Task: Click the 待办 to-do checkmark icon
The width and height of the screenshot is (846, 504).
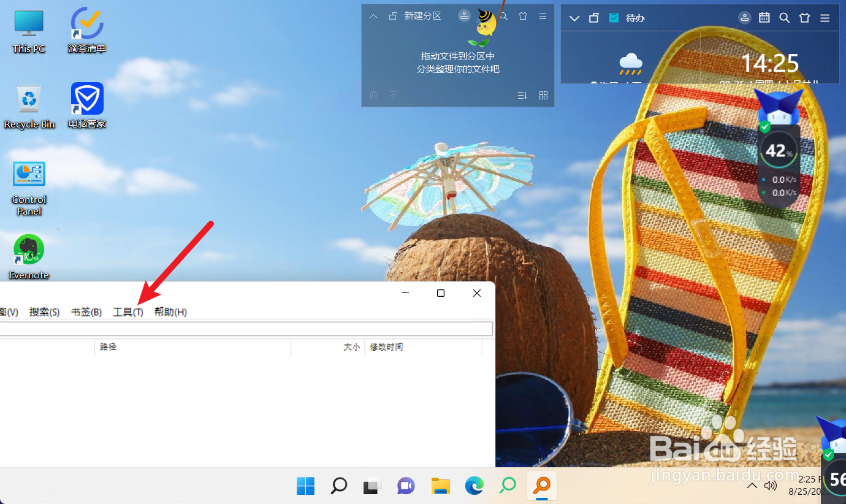Action: 614,18
